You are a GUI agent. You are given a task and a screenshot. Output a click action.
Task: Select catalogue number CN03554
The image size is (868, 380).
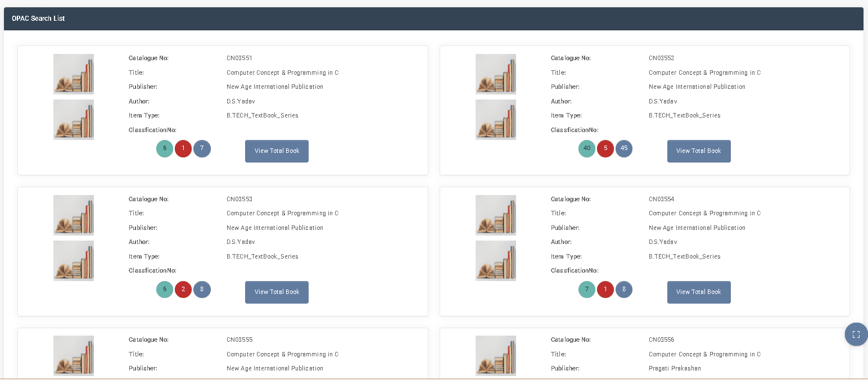(662, 199)
